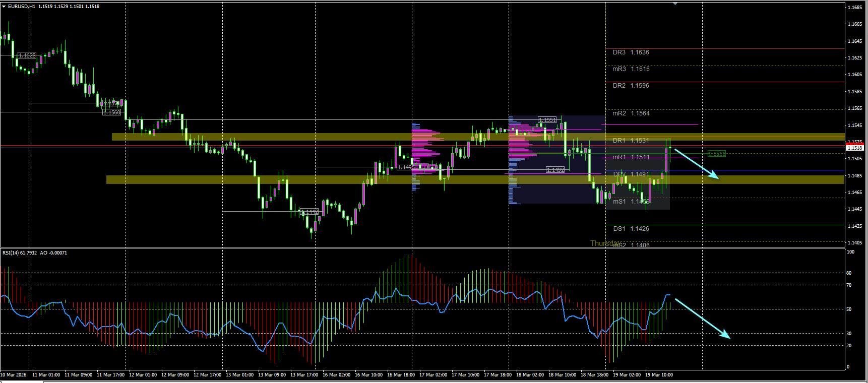
Task: Select the upper yellow resistance zone rectangle
Action: pyautogui.click(x=478, y=137)
